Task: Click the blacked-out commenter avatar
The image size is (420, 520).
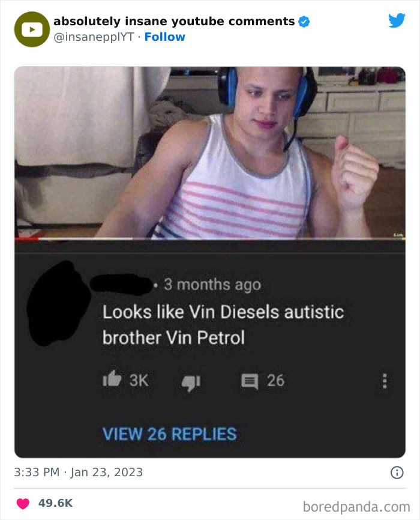Action: pos(58,303)
